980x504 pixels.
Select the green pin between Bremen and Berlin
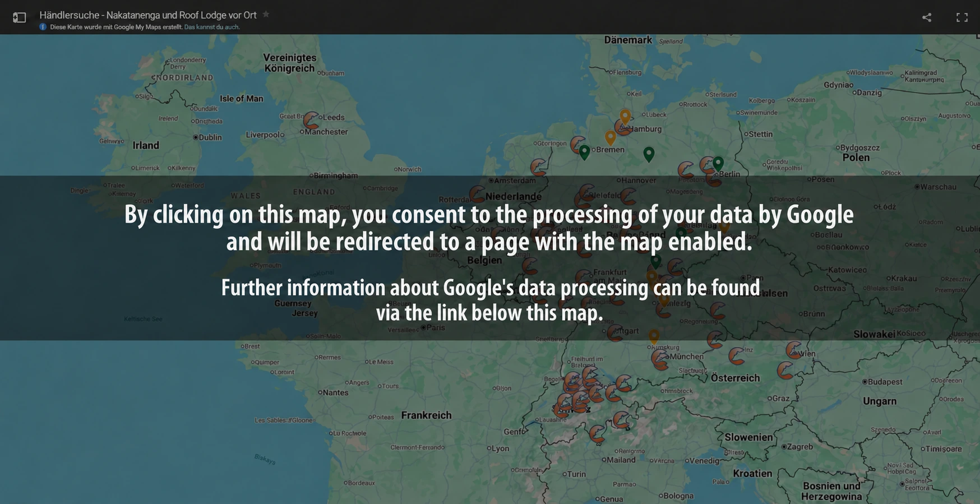[649, 154]
